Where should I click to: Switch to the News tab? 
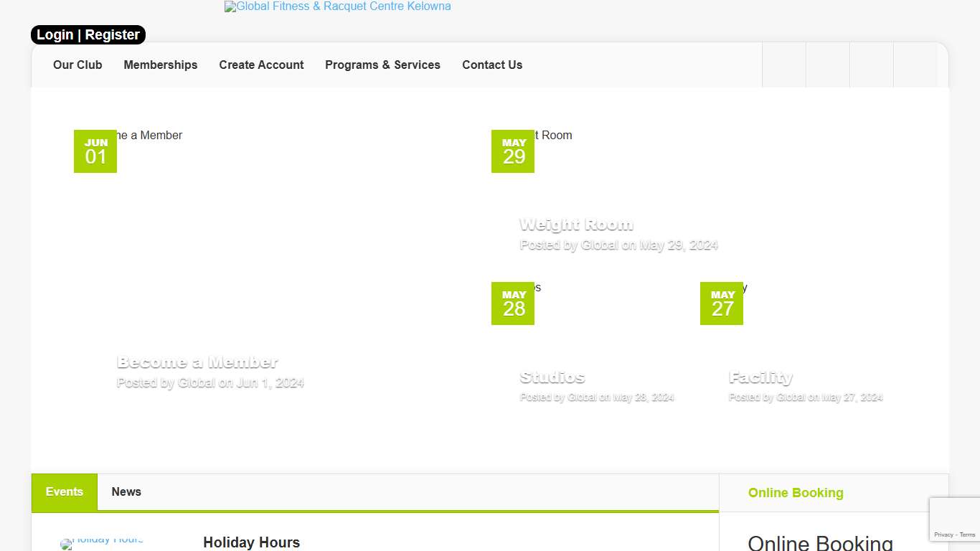126,492
